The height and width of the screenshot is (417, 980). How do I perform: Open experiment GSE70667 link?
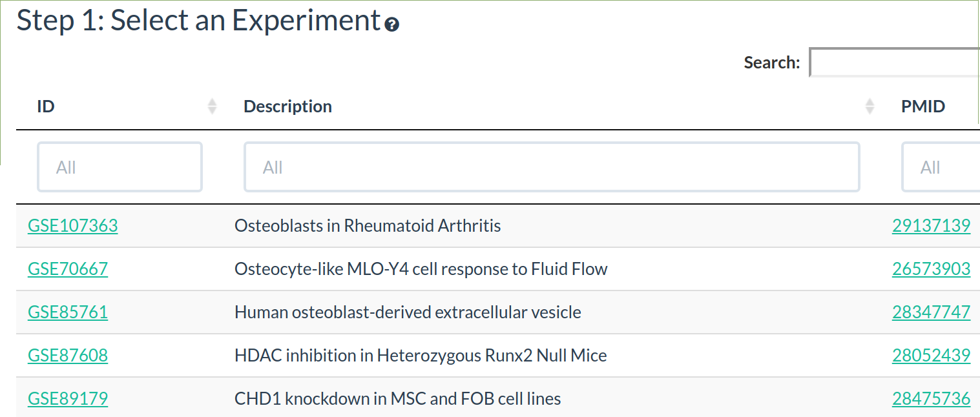(x=68, y=269)
